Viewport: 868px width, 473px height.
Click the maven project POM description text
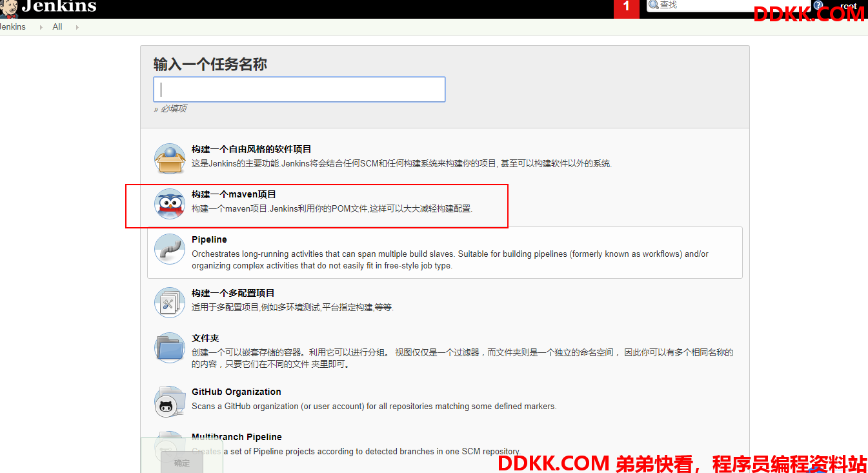(332, 208)
